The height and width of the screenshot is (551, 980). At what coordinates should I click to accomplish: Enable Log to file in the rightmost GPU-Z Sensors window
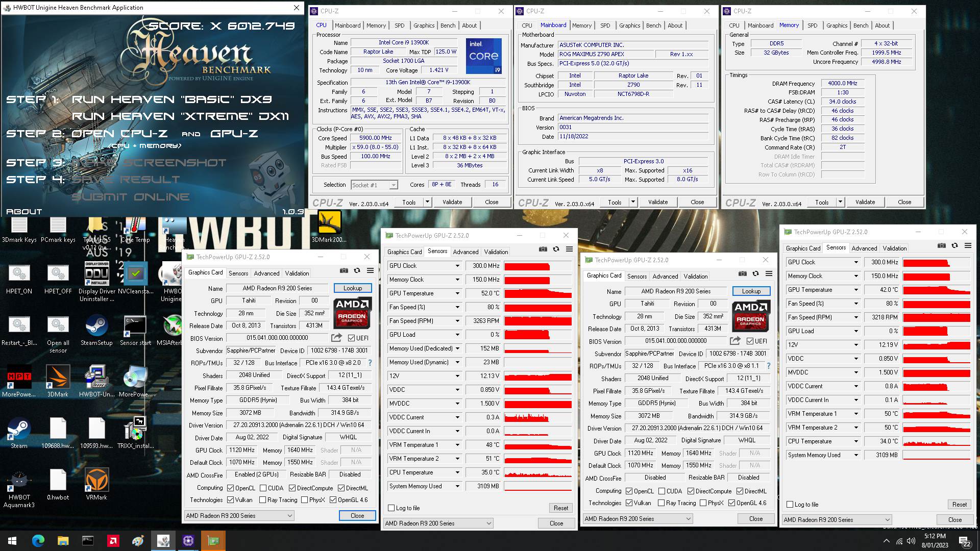point(790,505)
